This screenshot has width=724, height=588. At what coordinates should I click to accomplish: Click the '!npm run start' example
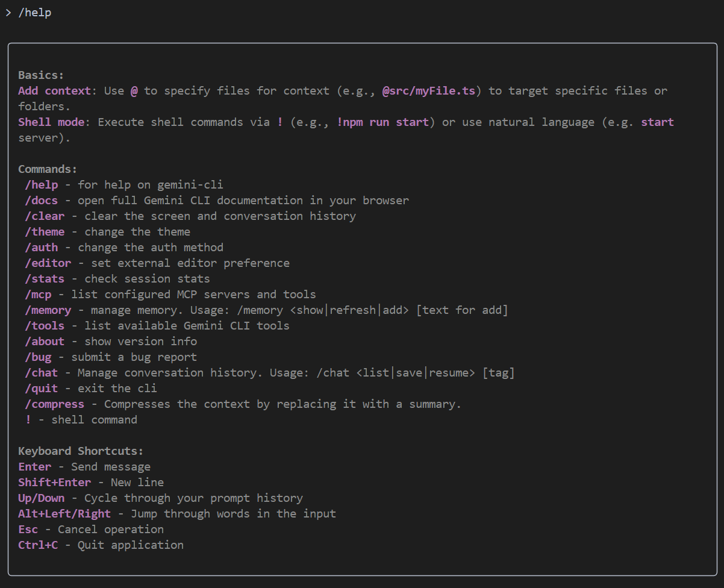(382, 122)
